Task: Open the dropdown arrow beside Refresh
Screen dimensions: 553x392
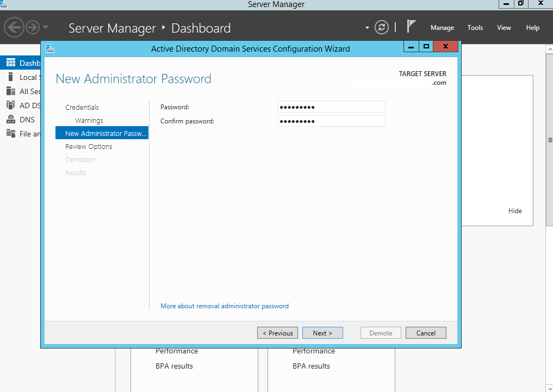Action: [x=366, y=27]
